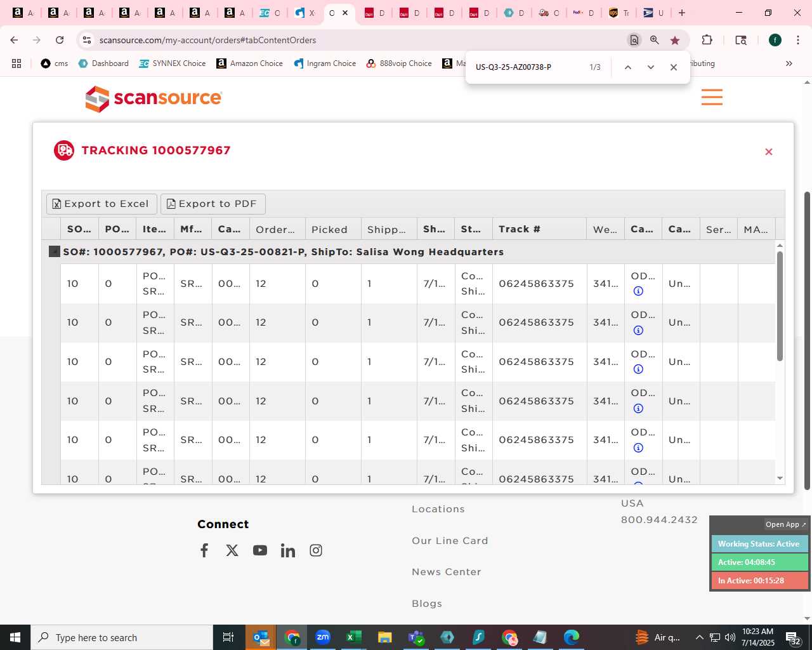Image resolution: width=812 pixels, height=650 pixels.
Task: Bookmark this page with star icon
Action: point(675,40)
